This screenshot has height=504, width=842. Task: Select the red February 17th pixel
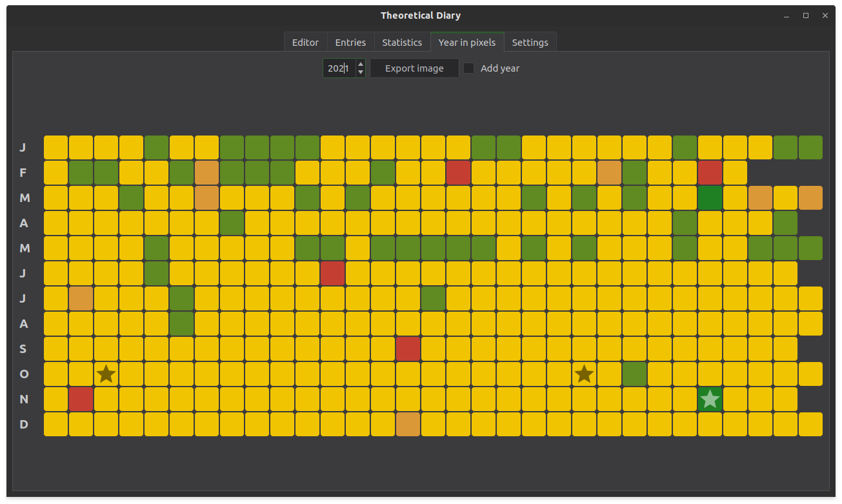click(459, 172)
